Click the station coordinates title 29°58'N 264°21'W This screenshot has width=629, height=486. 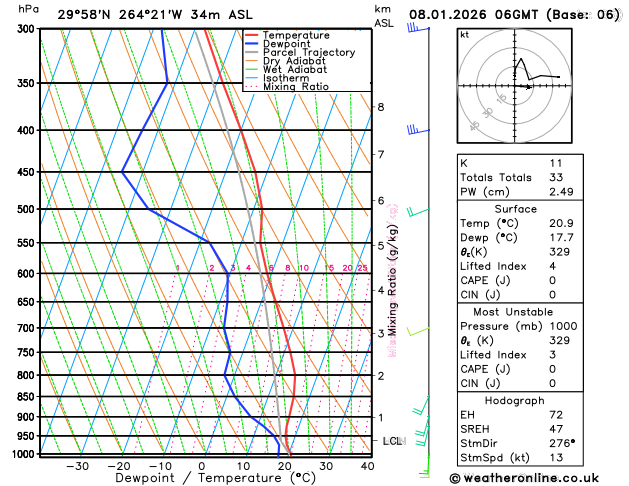120,15
